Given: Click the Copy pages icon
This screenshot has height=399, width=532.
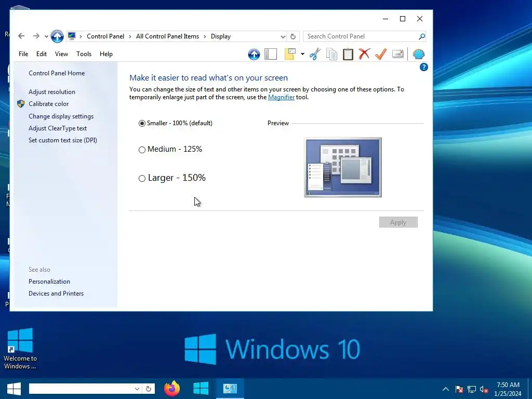Looking at the screenshot, I should 331,54.
